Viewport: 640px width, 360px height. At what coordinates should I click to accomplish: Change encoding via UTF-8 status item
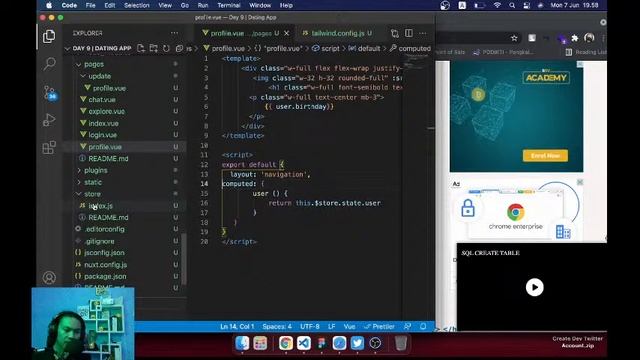[x=310, y=327]
